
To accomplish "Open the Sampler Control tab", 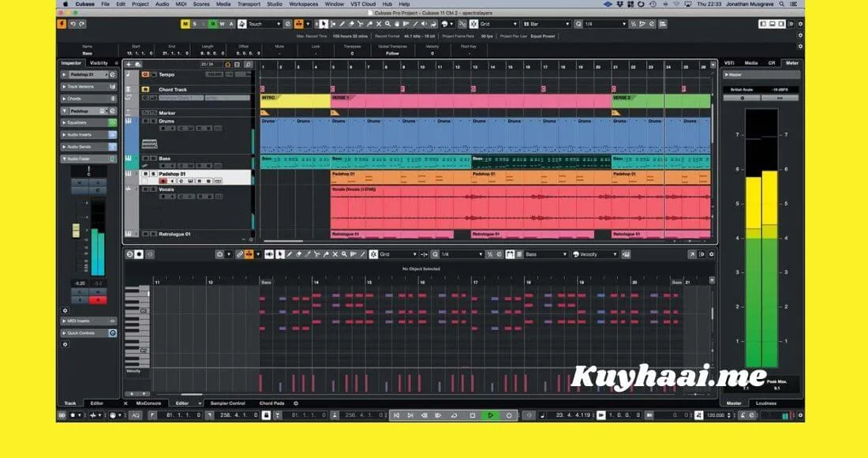I will click(x=227, y=404).
